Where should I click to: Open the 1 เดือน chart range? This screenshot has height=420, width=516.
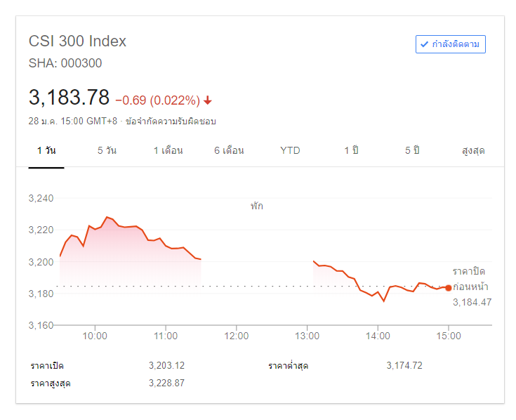tap(168, 151)
